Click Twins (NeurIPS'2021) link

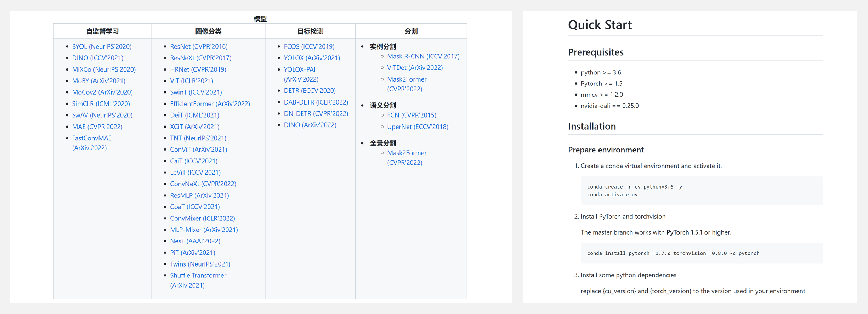pyautogui.click(x=200, y=264)
